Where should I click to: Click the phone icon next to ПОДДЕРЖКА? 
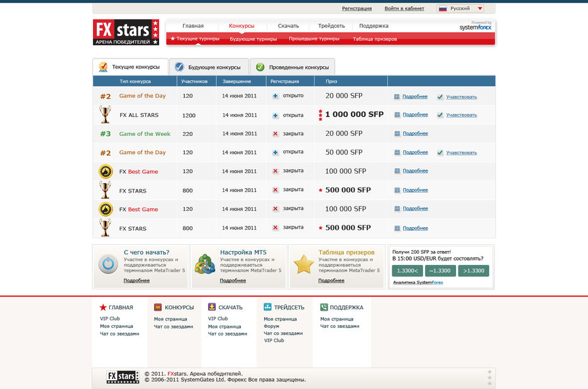[x=324, y=307]
